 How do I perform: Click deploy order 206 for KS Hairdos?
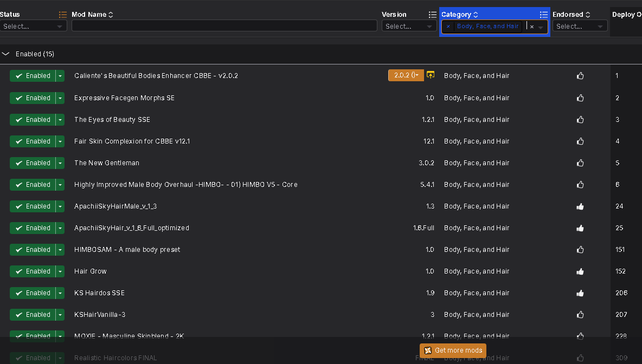coord(621,293)
